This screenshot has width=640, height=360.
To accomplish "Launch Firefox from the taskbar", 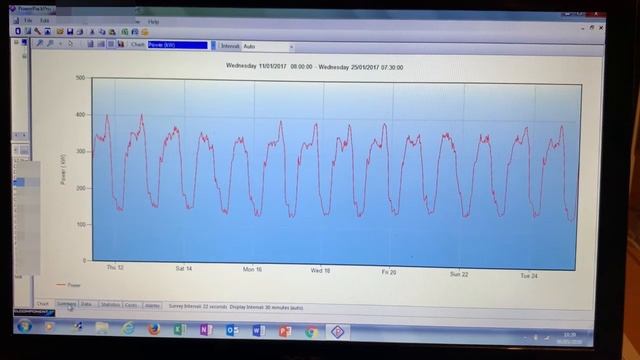I will click(154, 329).
